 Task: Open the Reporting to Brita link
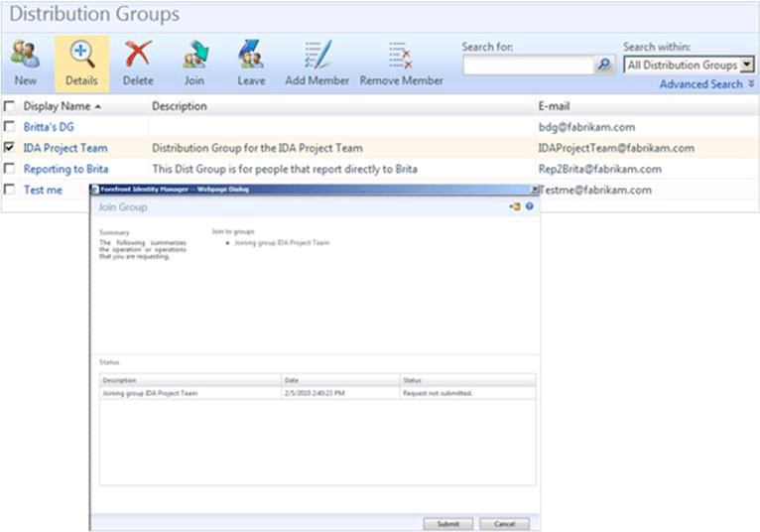tap(65, 169)
